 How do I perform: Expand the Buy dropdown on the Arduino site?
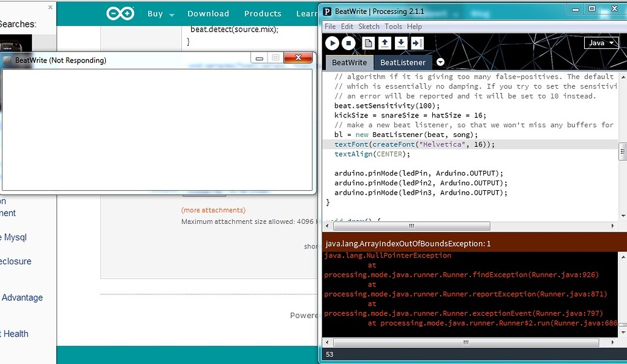tap(160, 13)
